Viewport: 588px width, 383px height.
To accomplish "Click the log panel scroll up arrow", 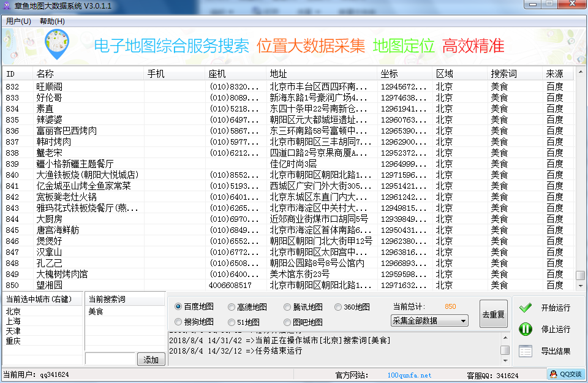I will pos(505,338).
